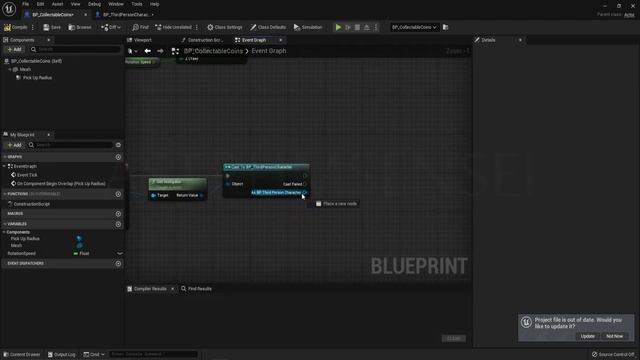Collapse the Components variables category
This screenshot has width=640, height=360.
[4, 232]
